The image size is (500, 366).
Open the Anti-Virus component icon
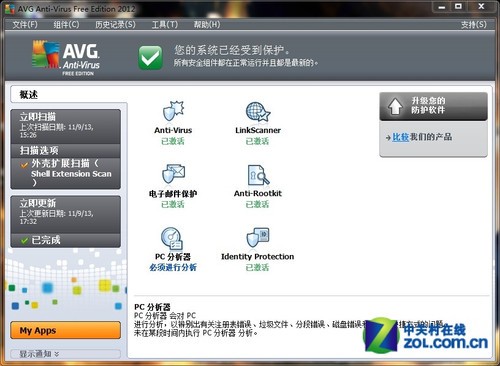[x=173, y=111]
